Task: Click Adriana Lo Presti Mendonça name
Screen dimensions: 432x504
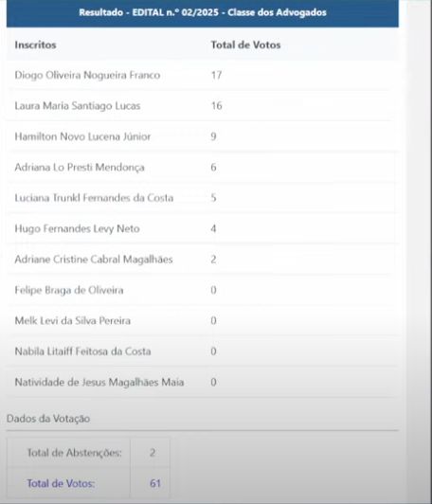Action: (80, 167)
